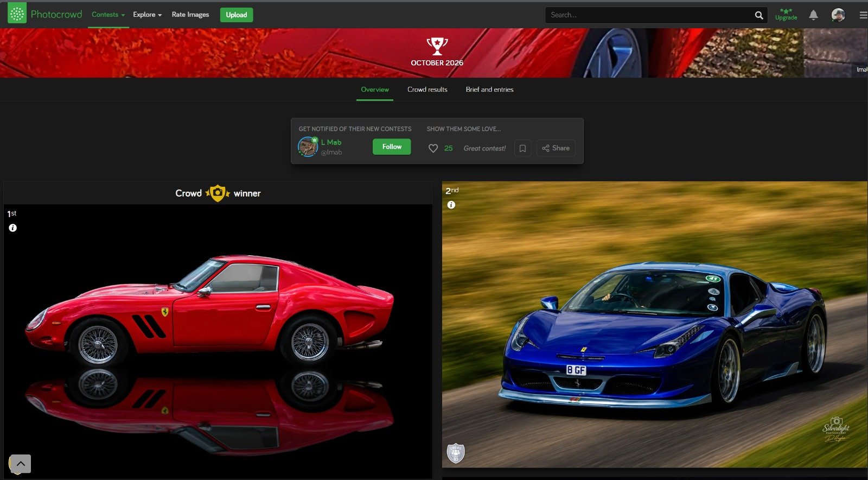
Task: Open the blue Ferrari 2nd place photo
Action: tap(655, 325)
